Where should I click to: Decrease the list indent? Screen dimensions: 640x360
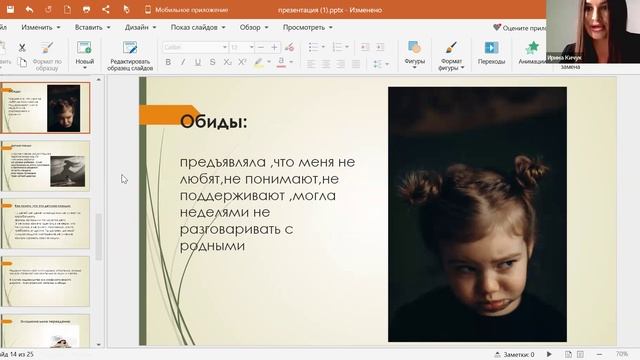(x=364, y=47)
